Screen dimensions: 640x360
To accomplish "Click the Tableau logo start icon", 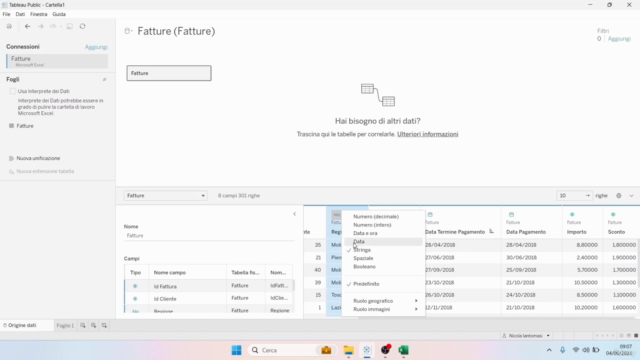I will [x=9, y=26].
